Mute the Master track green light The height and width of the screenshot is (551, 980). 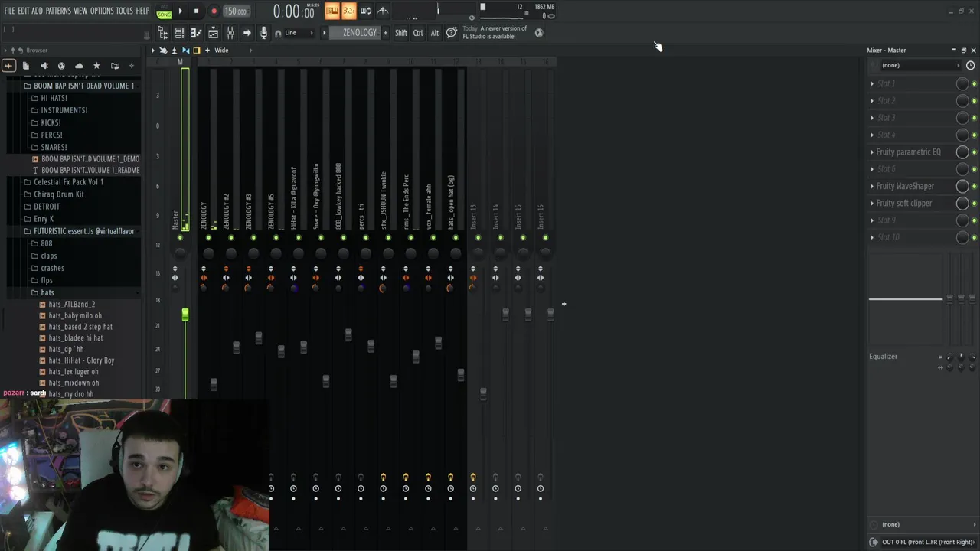[180, 237]
